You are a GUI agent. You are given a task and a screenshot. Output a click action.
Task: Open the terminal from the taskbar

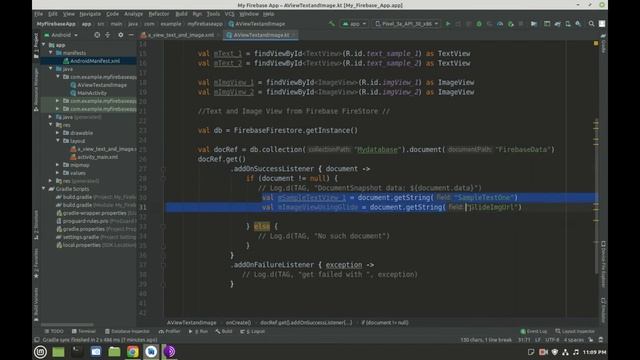pos(77,351)
